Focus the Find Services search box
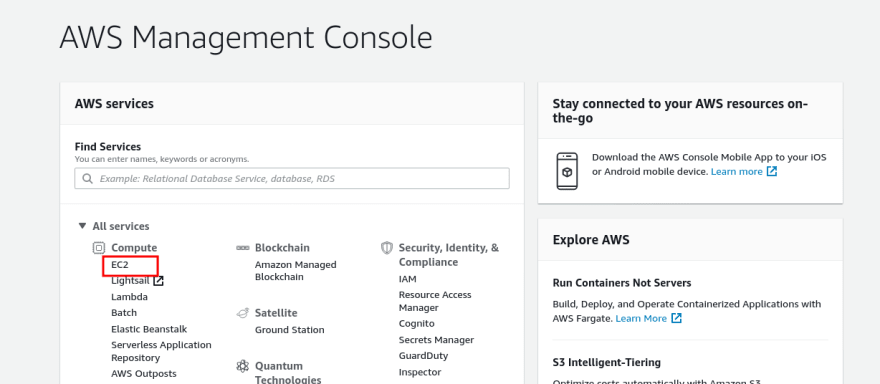This screenshot has width=880, height=384. coord(292,179)
